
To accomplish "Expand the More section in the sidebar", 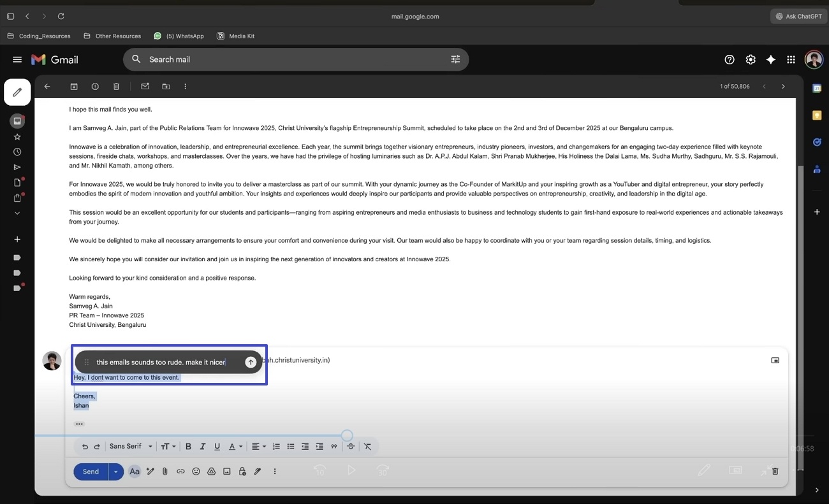I will pos(17,213).
